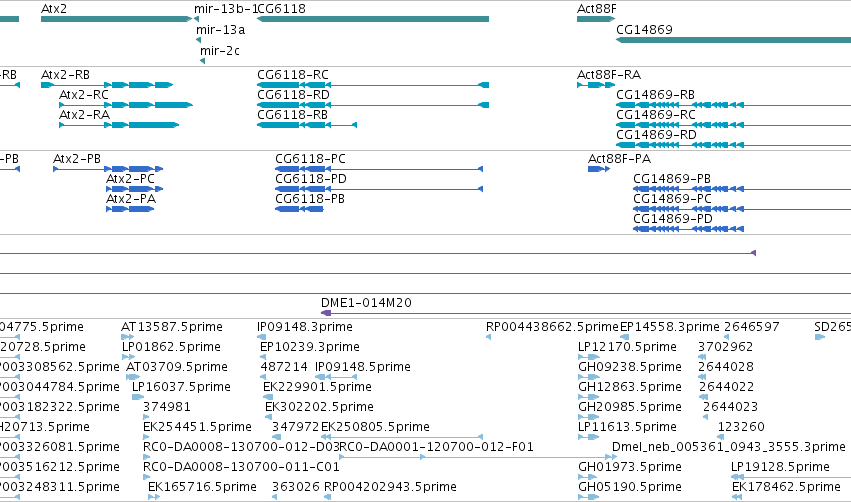This screenshot has height=502, width=851.
Task: Click the AT03709.5prime EST label
Action: 176,367
